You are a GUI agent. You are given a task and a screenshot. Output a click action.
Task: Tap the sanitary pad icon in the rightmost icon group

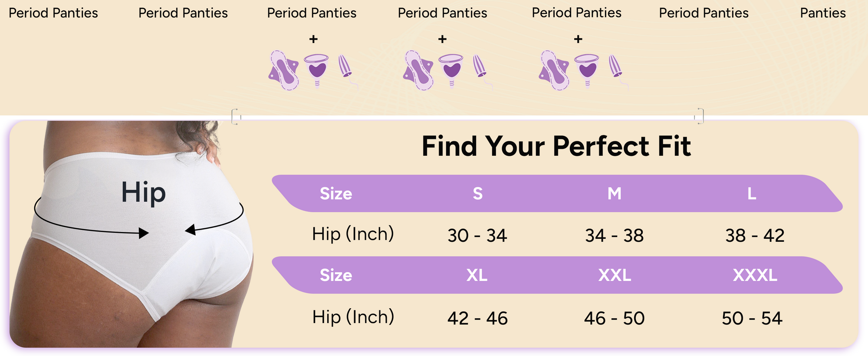click(554, 70)
